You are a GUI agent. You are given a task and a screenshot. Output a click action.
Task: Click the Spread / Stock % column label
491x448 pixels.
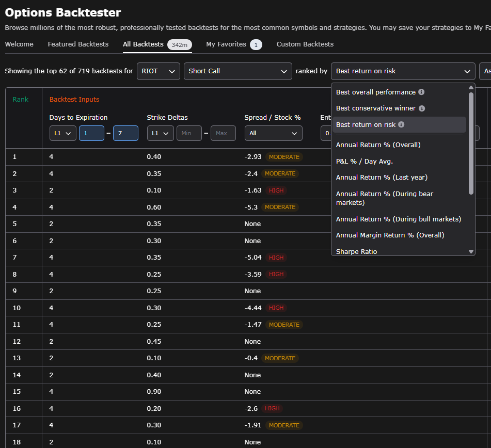pos(273,117)
